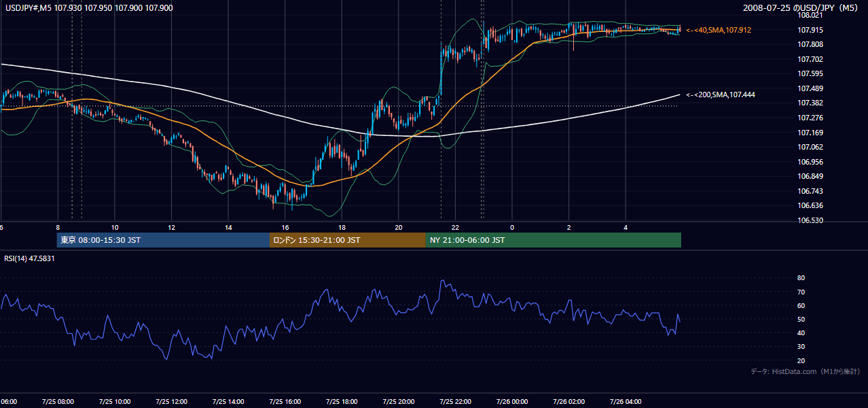The height and width of the screenshot is (408, 868).
Task: Click price axis value 107.169
Action: point(810,133)
